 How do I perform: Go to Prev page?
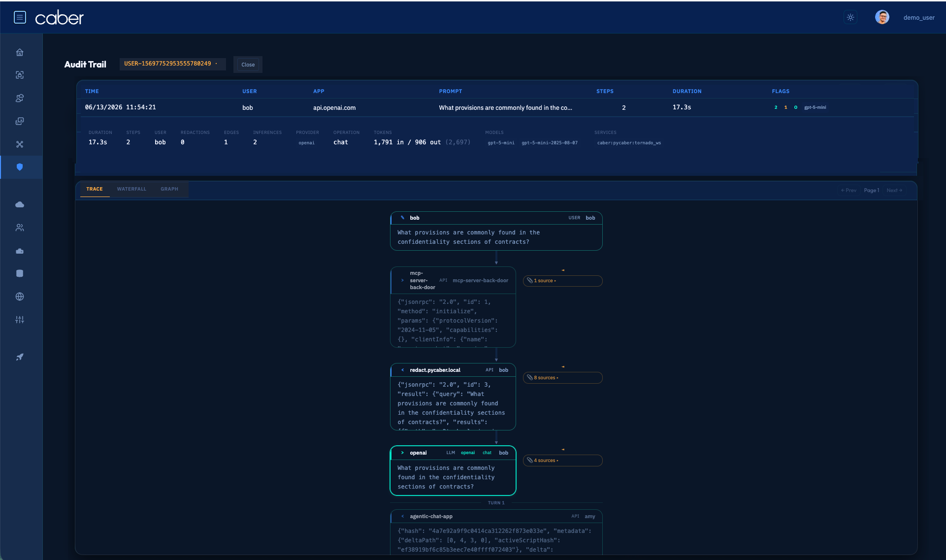(848, 191)
